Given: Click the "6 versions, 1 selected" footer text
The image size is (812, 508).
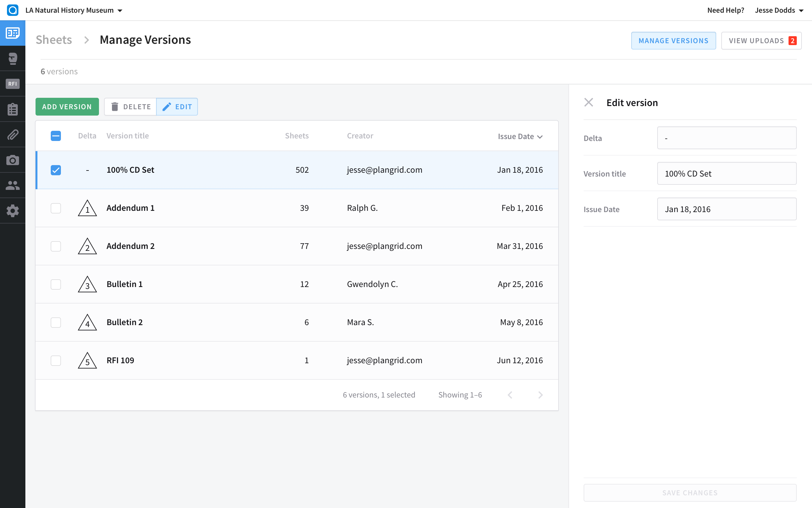Looking at the screenshot, I should (x=379, y=395).
